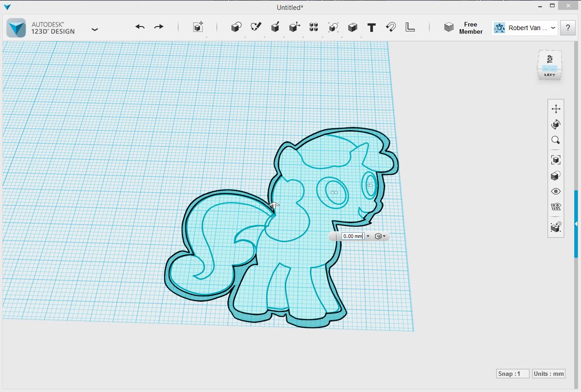
Task: Open the dropdown next to the 0.00 mm field
Action: point(368,236)
